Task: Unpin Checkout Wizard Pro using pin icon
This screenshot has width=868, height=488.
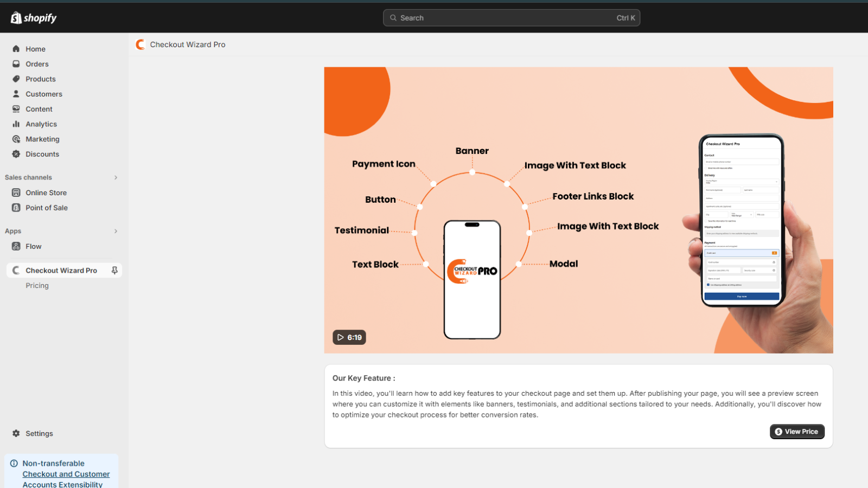Action: coord(114,271)
